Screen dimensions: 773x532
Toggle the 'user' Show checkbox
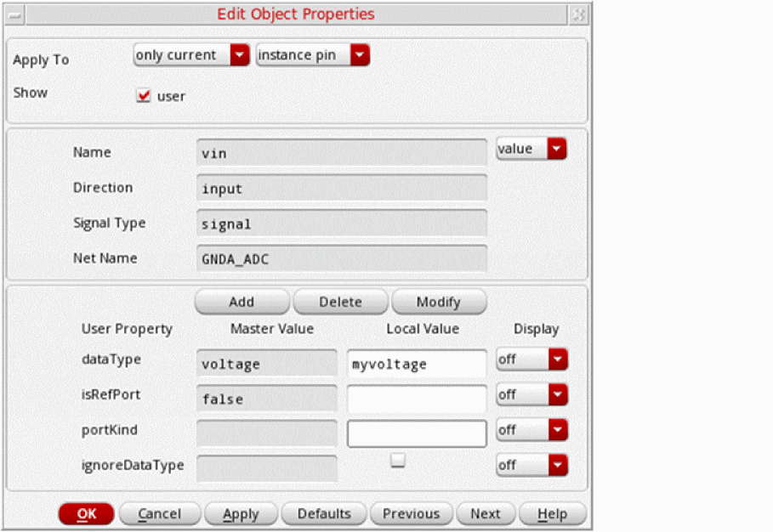point(144,95)
